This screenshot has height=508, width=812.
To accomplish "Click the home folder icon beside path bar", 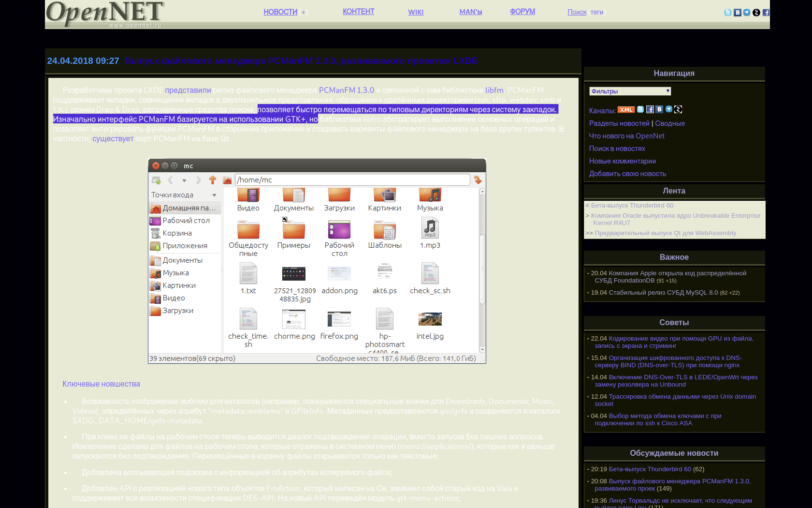I will 227,179.
